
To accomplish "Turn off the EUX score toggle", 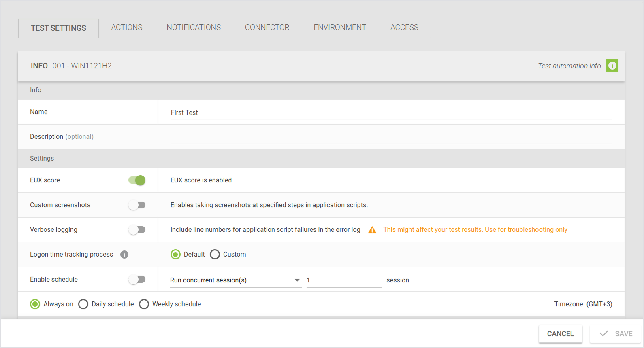I will pyautogui.click(x=137, y=180).
